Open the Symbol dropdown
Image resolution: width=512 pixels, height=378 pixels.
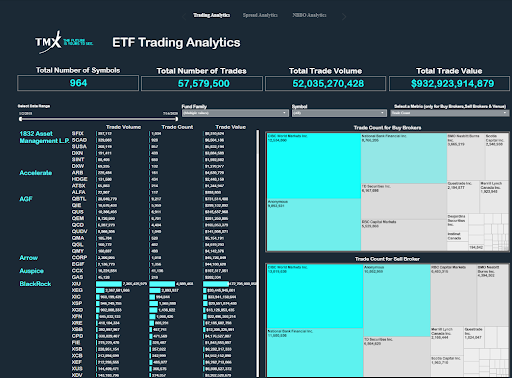pyautogui.click(x=339, y=113)
